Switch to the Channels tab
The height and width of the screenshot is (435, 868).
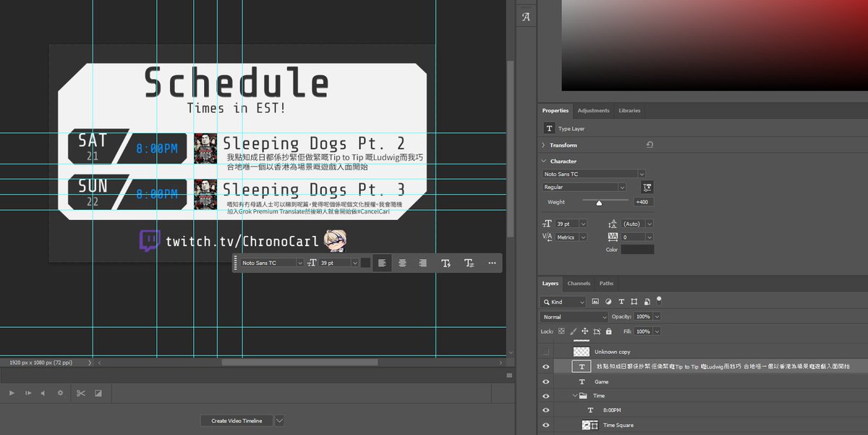pos(579,284)
